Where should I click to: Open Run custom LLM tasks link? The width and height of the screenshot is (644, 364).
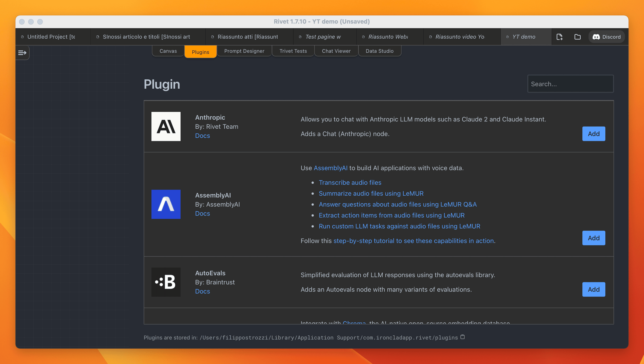(x=399, y=226)
